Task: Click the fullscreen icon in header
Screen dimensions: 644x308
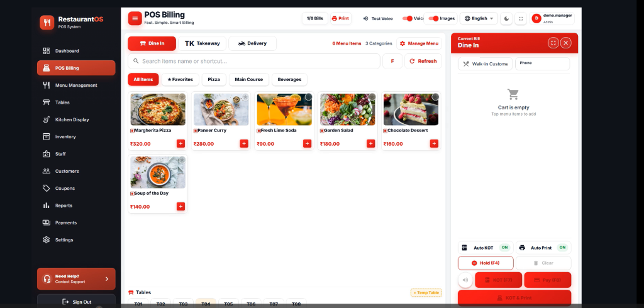Action: (x=521, y=18)
